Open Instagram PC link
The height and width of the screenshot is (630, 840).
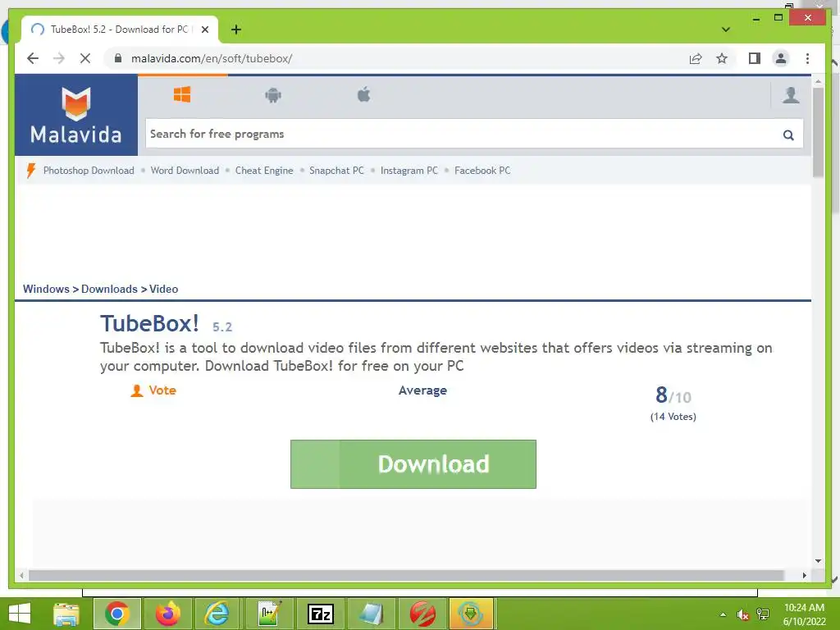409,171
